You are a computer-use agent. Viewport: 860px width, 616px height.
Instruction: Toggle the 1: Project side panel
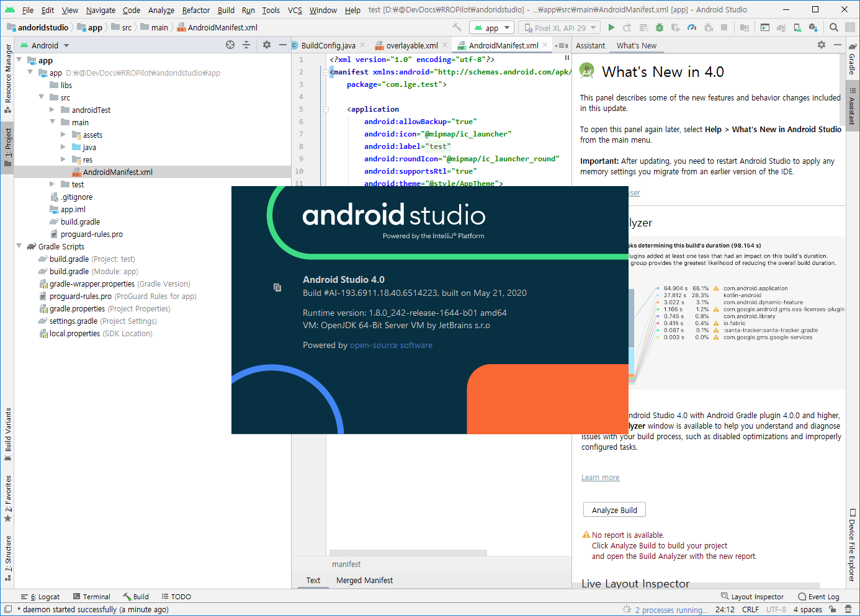click(7, 147)
